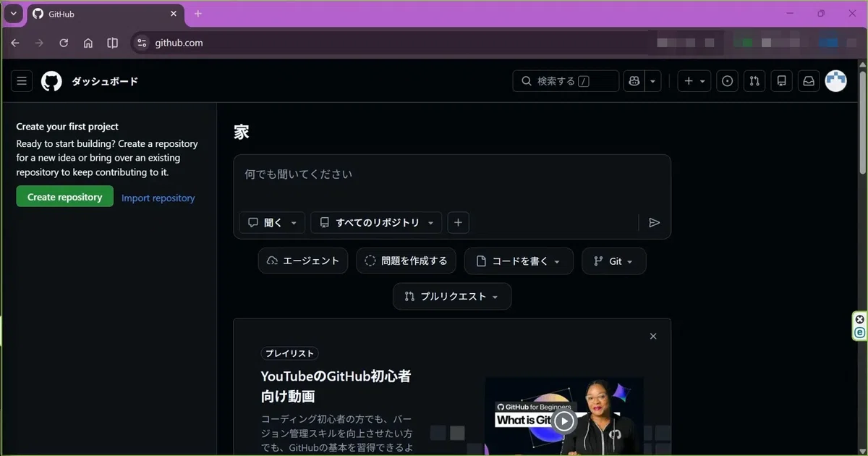Select the GitHub browser tab
Viewport: 868px width, 456px height.
[x=105, y=14]
